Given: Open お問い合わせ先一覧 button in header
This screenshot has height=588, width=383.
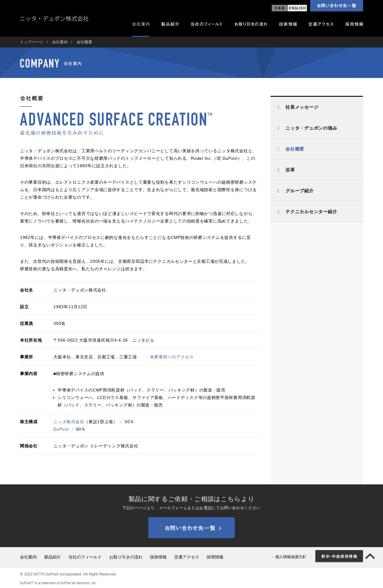Looking at the screenshot, I should tap(336, 6).
